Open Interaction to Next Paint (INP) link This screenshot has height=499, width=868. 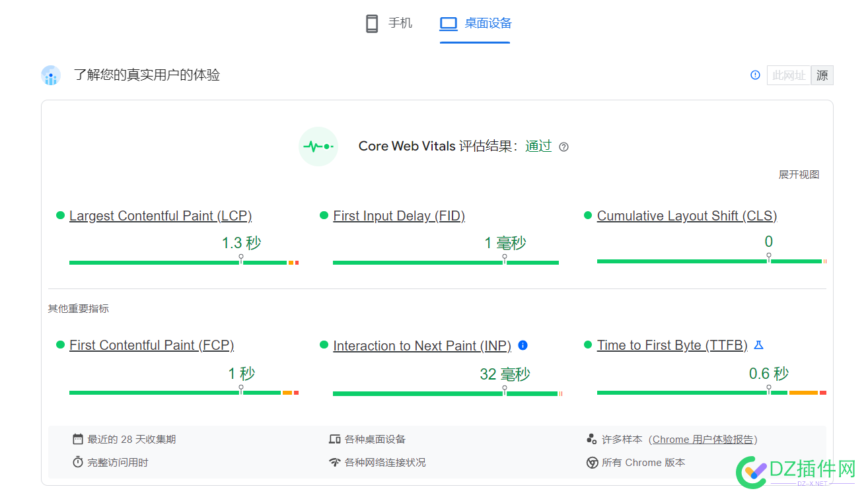click(x=422, y=346)
